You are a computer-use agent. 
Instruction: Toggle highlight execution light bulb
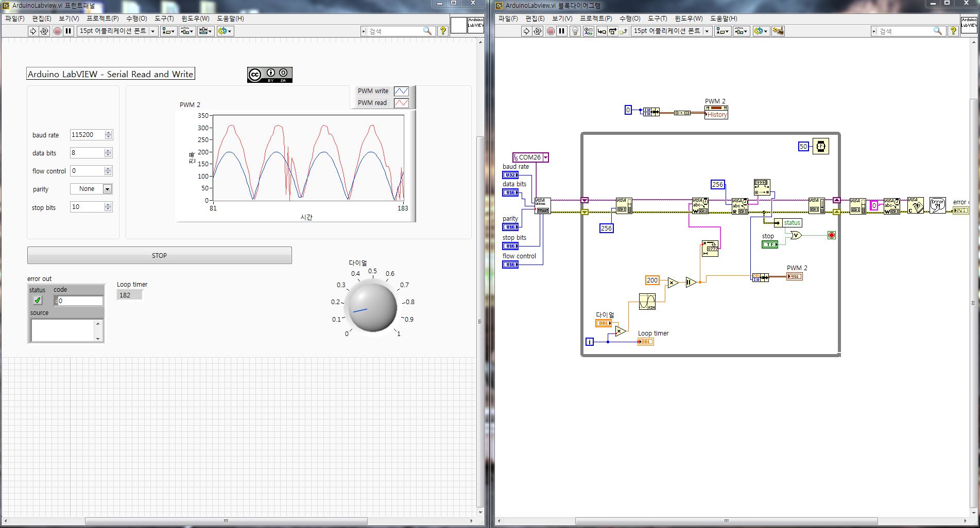click(575, 31)
